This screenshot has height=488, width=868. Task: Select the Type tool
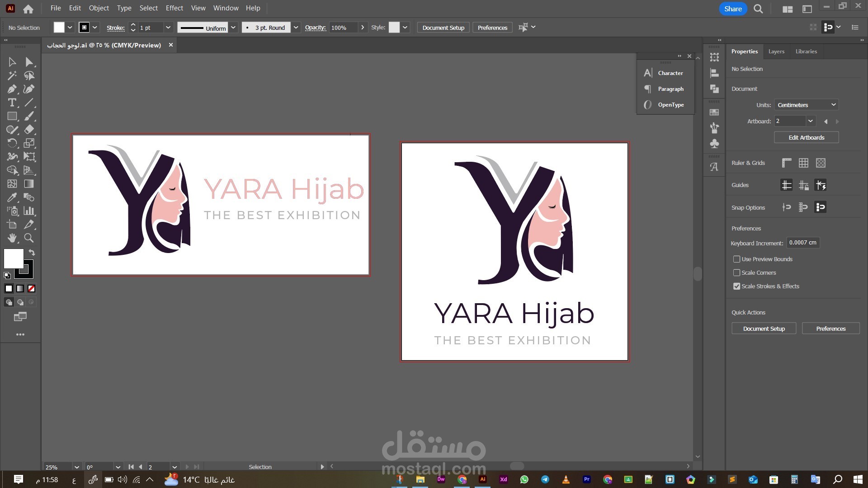pyautogui.click(x=12, y=103)
